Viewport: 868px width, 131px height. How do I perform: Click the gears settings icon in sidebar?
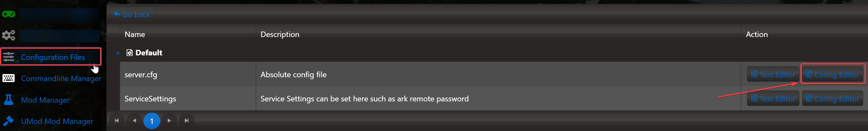[x=8, y=35]
